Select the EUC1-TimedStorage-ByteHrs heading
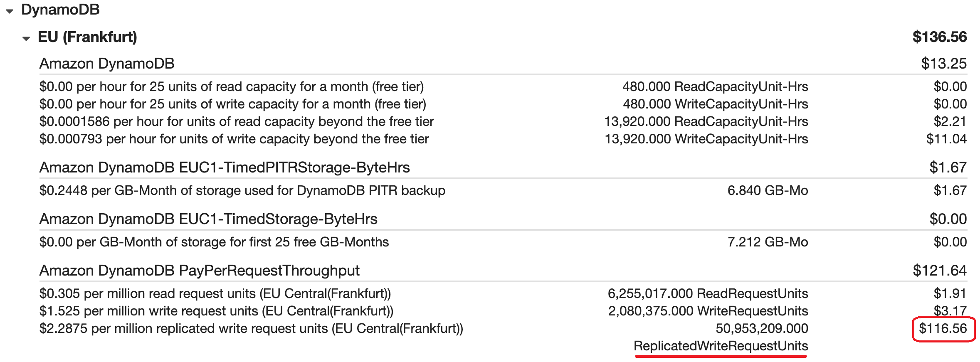 (x=208, y=219)
